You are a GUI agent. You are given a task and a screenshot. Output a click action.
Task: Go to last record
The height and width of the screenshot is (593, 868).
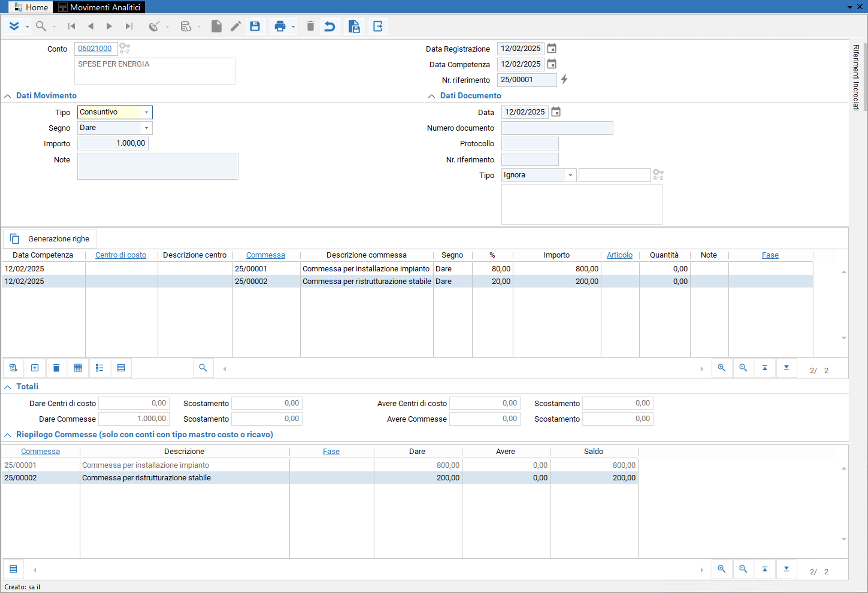pos(129,26)
